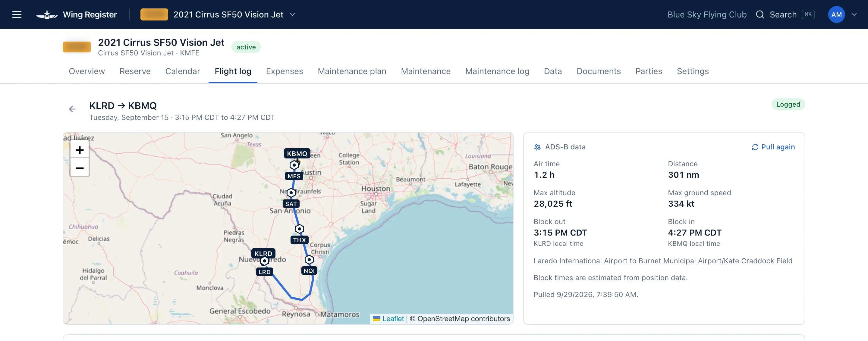Switch to the Maintenance tab
This screenshot has width=868, height=341.
click(426, 71)
